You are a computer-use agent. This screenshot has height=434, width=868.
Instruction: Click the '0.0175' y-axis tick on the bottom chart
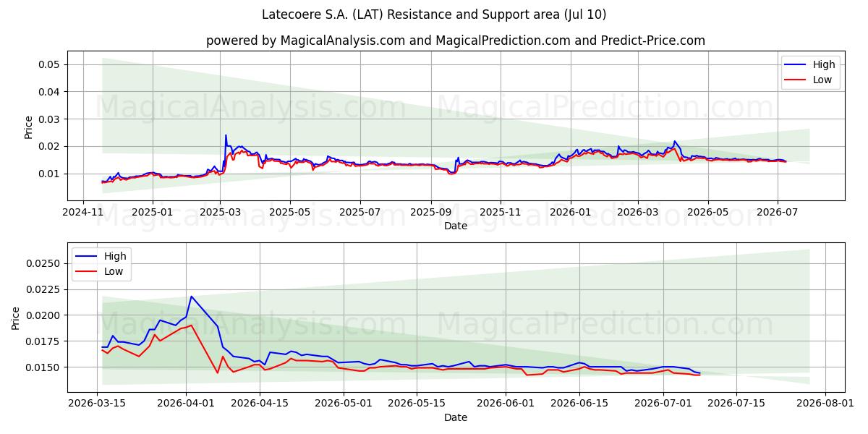(43, 341)
